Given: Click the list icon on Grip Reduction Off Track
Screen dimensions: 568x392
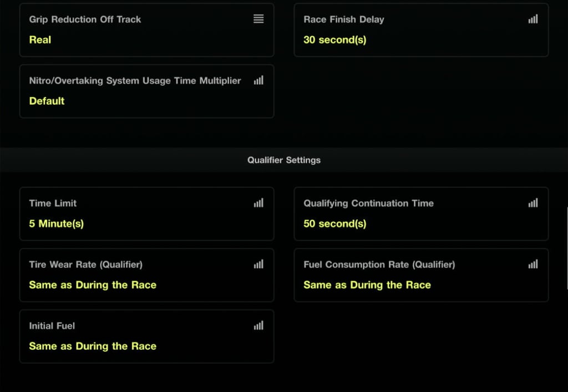Looking at the screenshot, I should point(258,19).
